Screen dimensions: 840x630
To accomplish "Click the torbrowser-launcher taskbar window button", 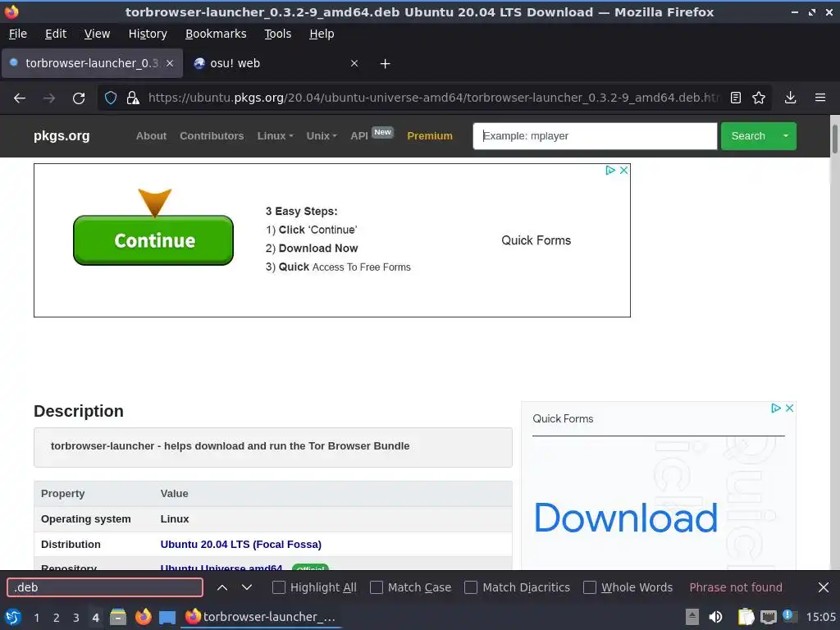I will [261, 617].
